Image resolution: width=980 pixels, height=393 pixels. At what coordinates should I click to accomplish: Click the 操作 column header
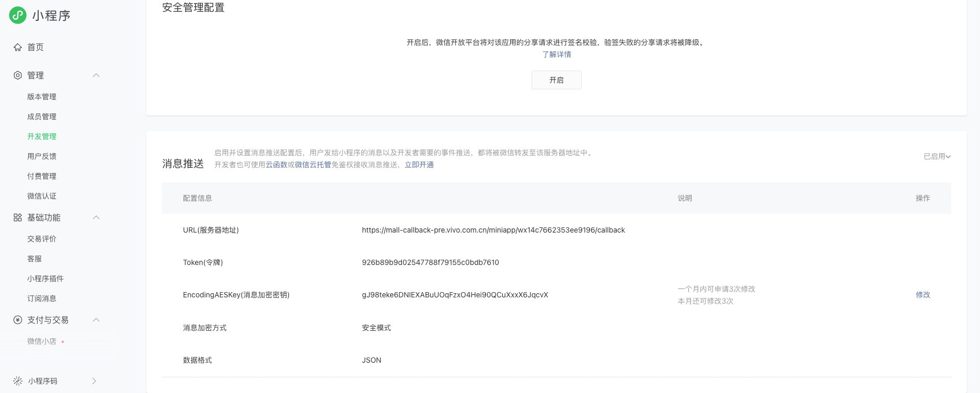coord(923,198)
